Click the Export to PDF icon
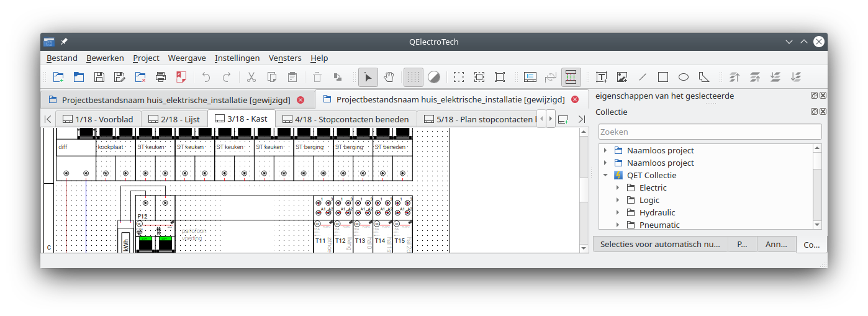 [181, 77]
